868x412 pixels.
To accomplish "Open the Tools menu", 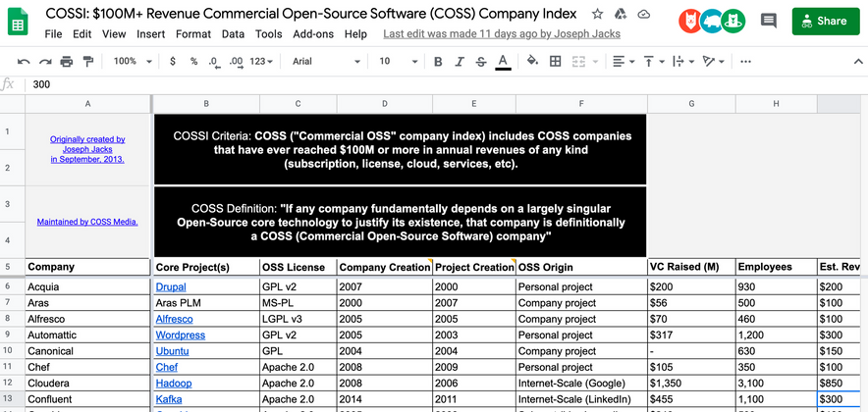I will click(269, 34).
